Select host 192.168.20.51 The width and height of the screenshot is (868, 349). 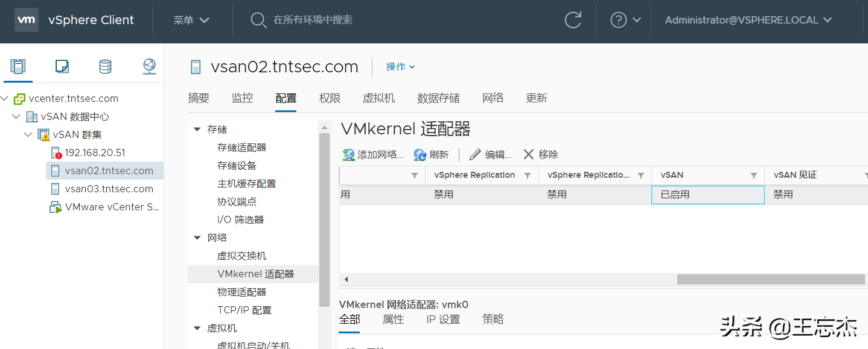tap(95, 152)
